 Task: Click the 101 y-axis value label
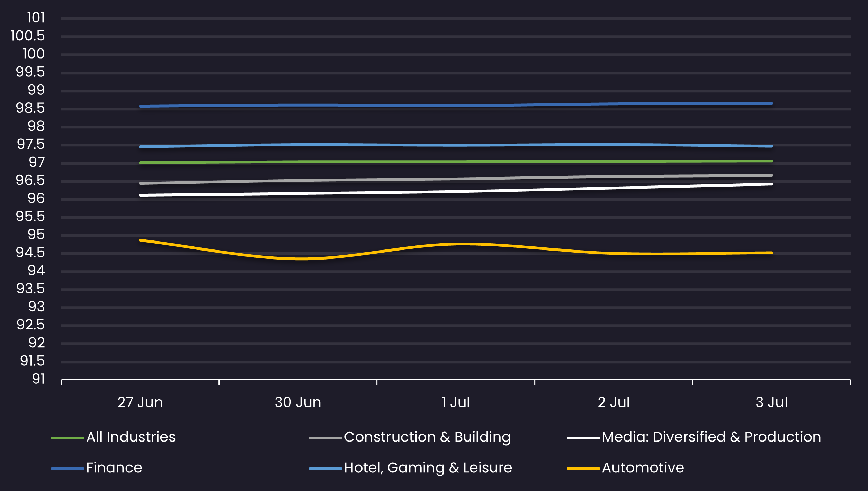(36, 18)
